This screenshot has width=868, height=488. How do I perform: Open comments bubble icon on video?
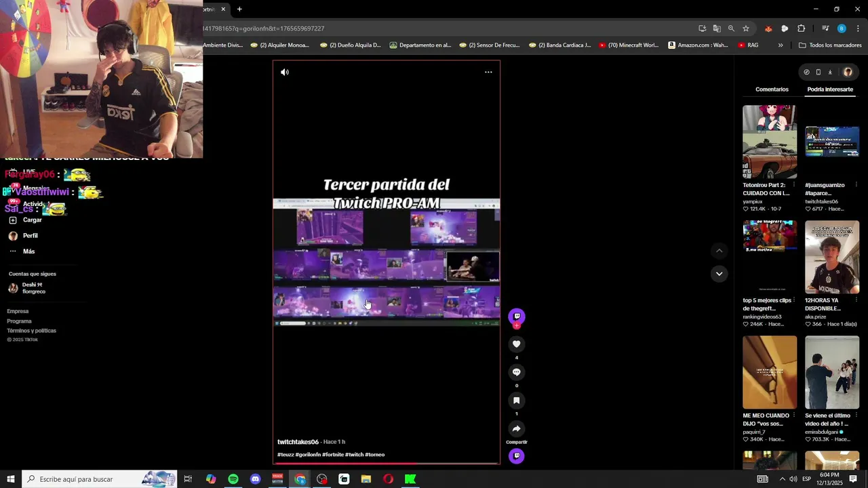[516, 372]
